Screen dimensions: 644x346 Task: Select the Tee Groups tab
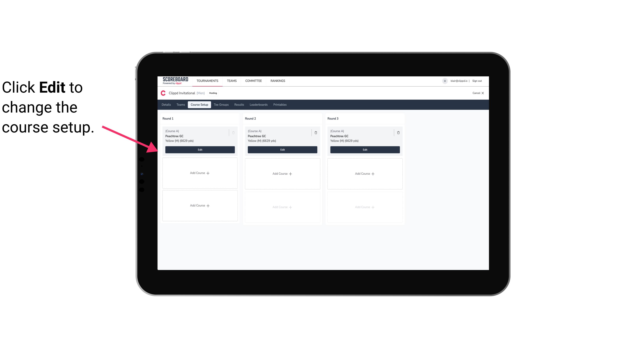click(221, 104)
